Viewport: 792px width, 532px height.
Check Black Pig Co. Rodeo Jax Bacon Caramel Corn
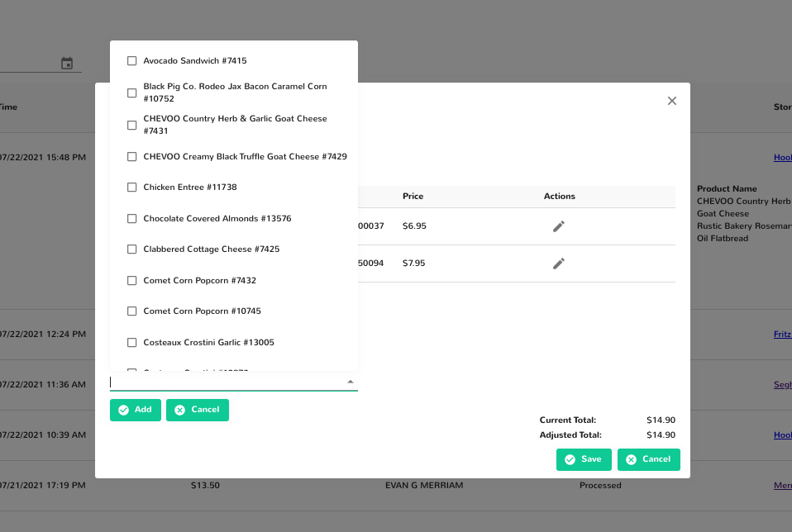(131, 93)
